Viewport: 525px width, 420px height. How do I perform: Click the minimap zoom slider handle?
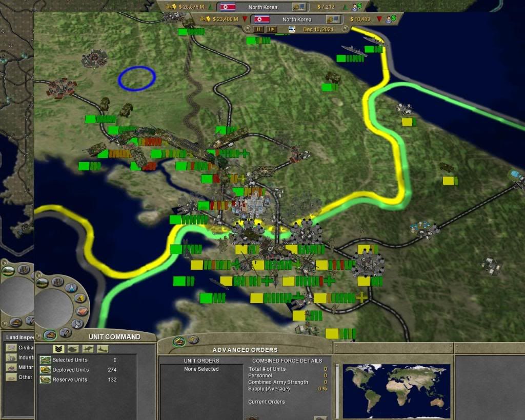tap(337, 366)
